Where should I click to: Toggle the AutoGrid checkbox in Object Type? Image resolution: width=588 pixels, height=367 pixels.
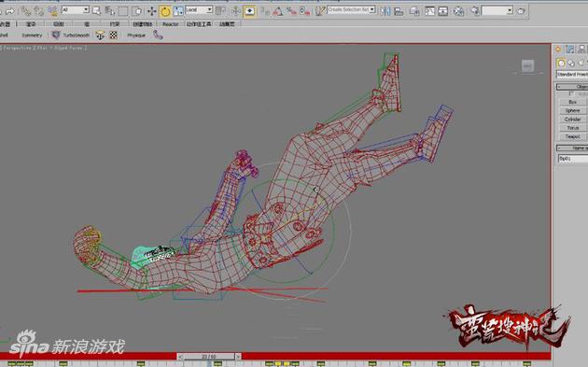(x=571, y=93)
